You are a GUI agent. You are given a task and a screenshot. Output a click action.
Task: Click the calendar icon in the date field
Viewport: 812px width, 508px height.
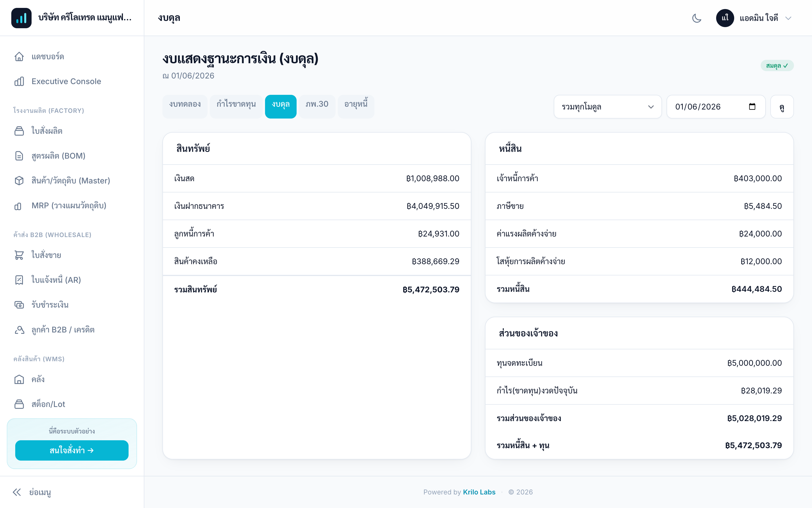752,106
